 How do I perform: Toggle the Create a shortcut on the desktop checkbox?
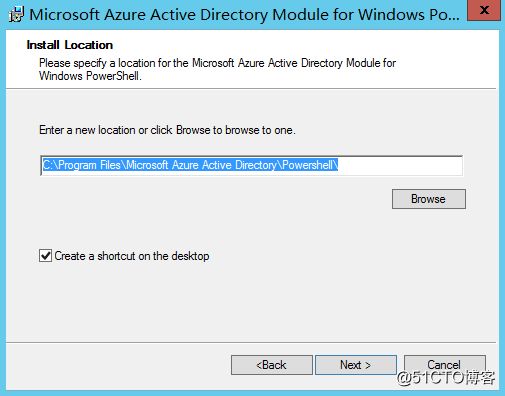pyautogui.click(x=45, y=256)
